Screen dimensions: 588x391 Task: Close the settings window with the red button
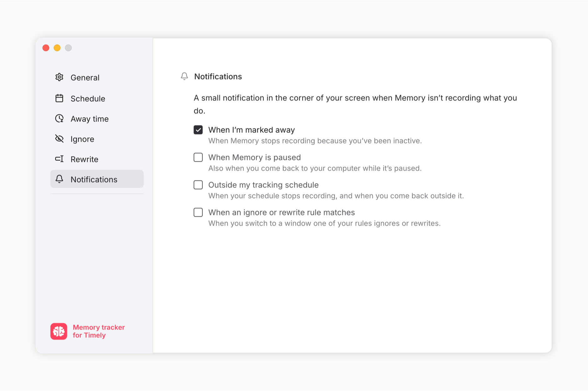(46, 48)
